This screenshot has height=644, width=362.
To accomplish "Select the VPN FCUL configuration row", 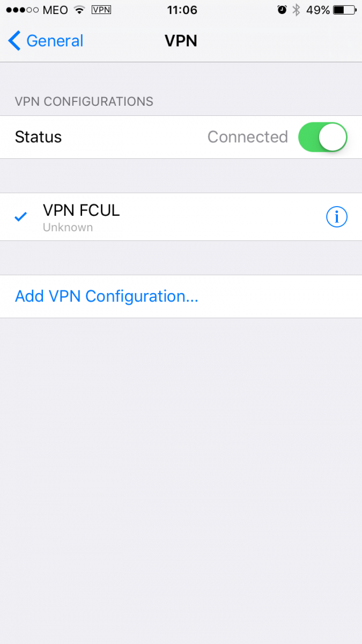I will pos(181,217).
